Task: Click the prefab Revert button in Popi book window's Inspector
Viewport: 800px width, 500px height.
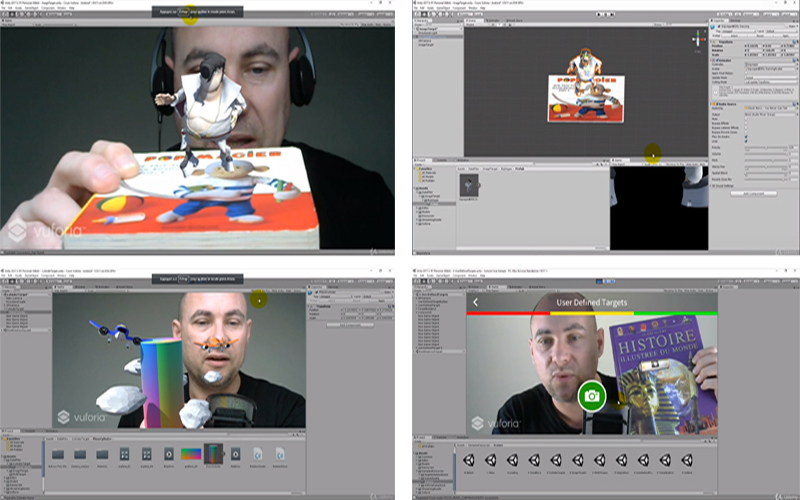Action: (x=760, y=35)
